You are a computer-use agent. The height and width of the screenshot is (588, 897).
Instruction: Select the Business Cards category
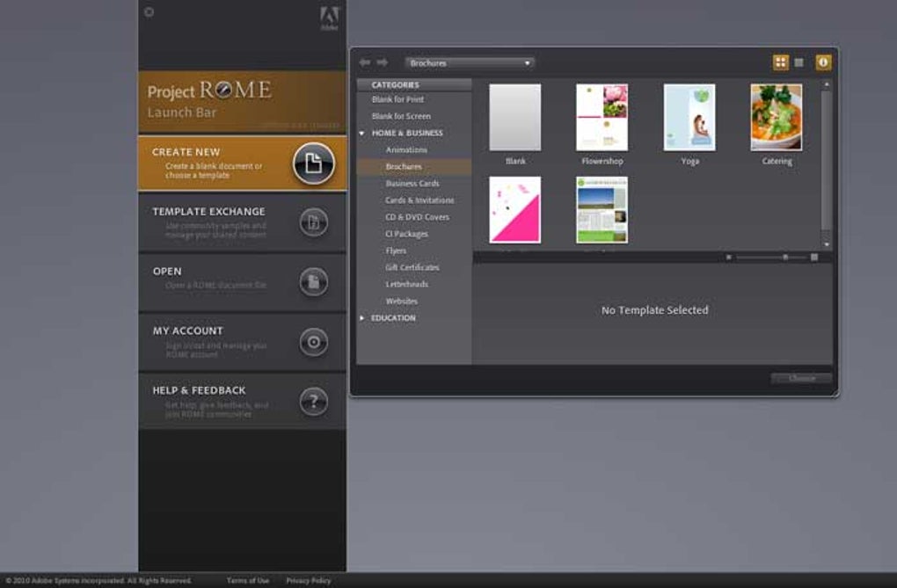tap(412, 184)
